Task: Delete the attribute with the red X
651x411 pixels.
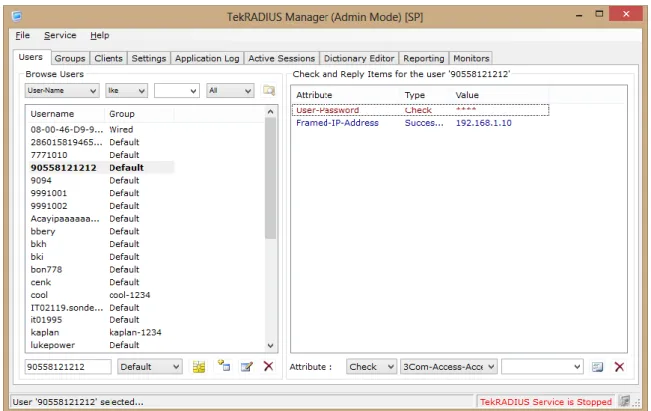Action: [619, 367]
